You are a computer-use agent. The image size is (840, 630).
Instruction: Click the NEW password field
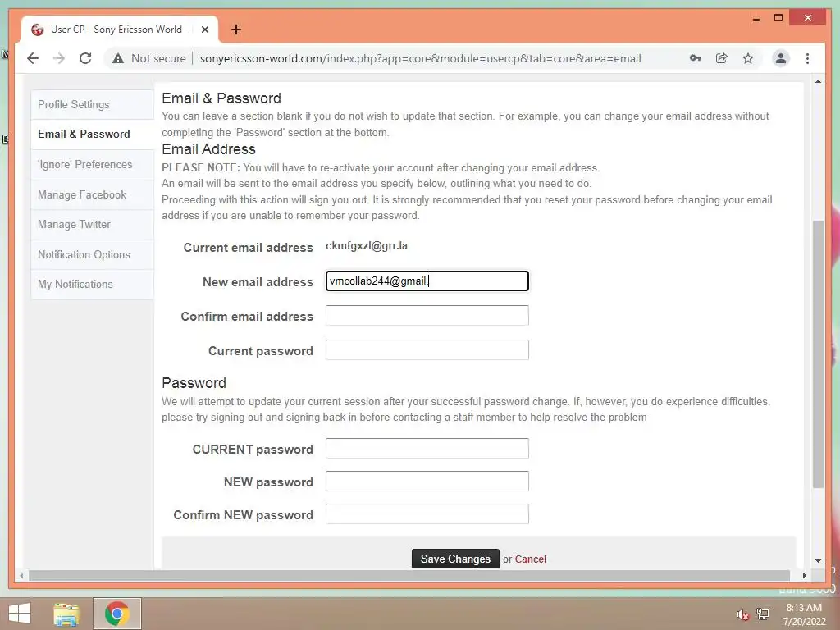(x=427, y=481)
